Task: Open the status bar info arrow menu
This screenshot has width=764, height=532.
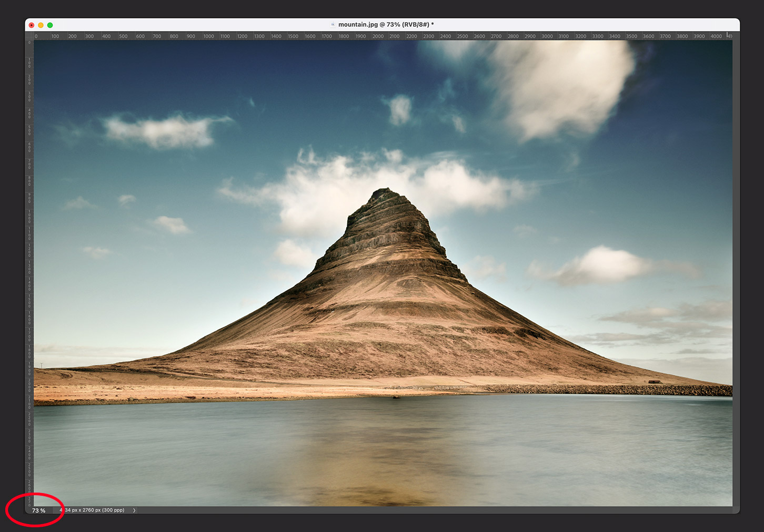Action: 134,510
